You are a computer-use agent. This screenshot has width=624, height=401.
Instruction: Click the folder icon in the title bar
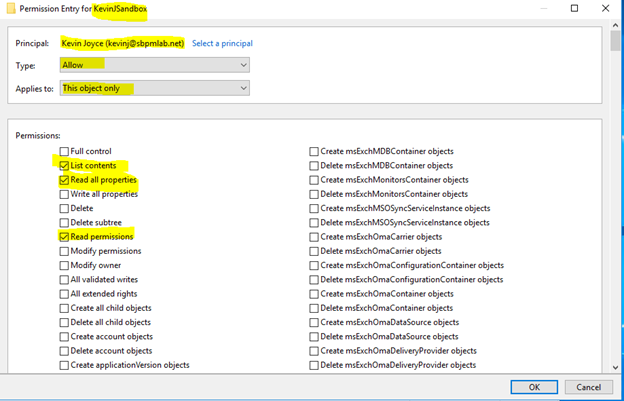[11, 9]
